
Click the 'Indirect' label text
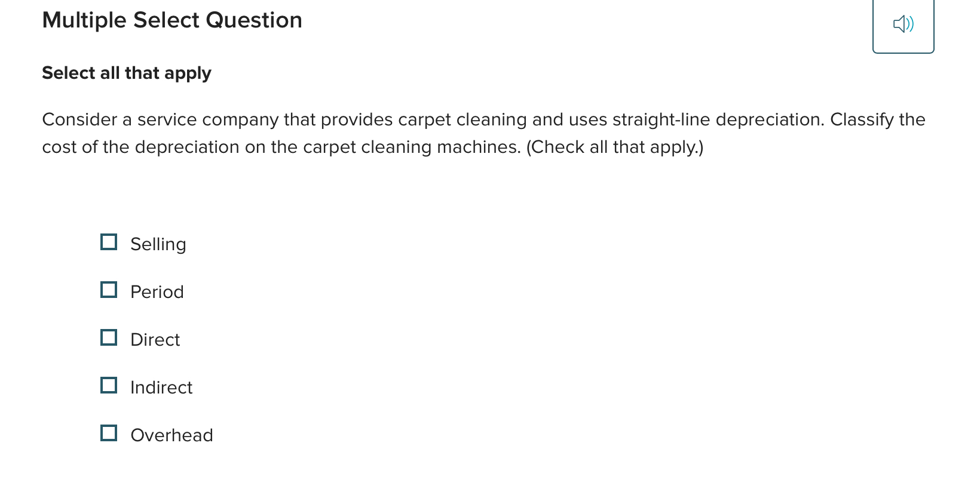click(x=161, y=387)
